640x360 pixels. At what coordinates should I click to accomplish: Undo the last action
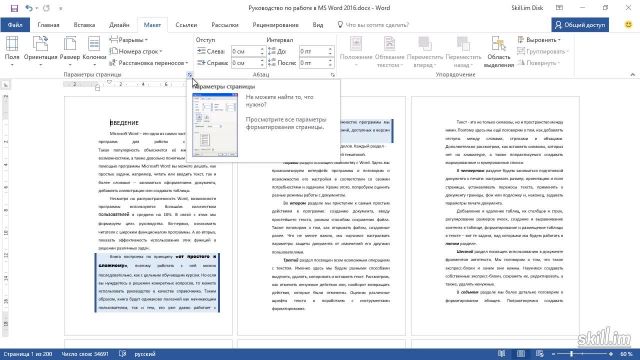(x=29, y=8)
